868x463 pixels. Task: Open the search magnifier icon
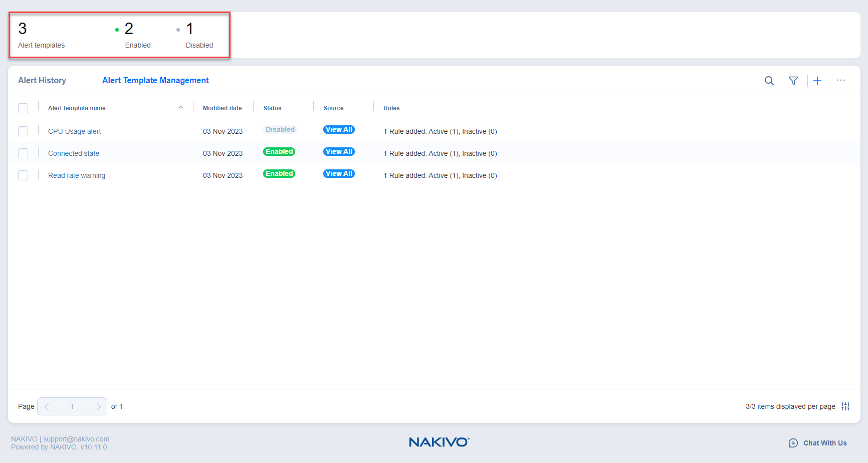[x=769, y=81]
